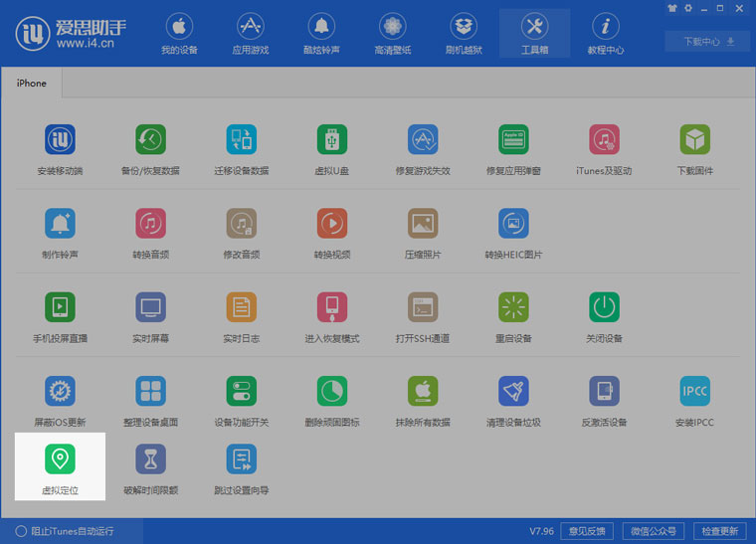Toggle 阻止iTunes自动运行 option
The height and width of the screenshot is (544, 756).
[x=65, y=531]
